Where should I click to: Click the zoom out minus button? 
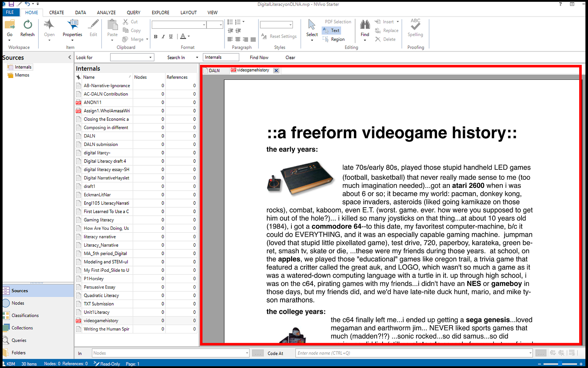(539, 364)
